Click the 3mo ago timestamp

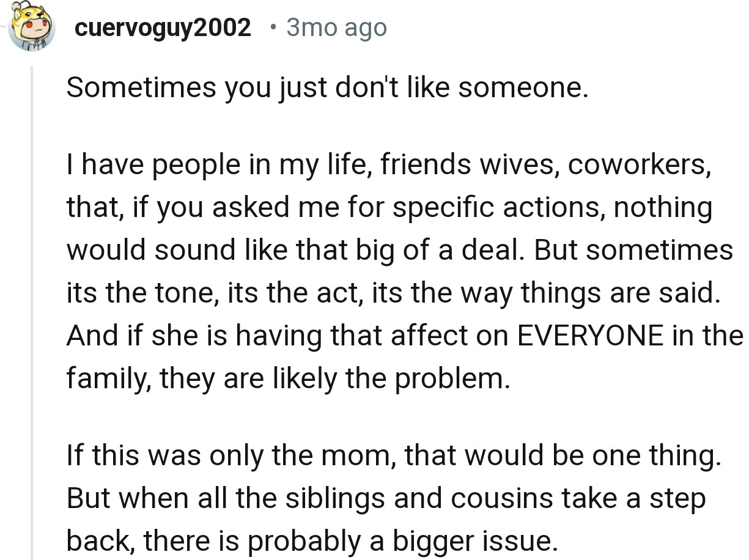[336, 28]
